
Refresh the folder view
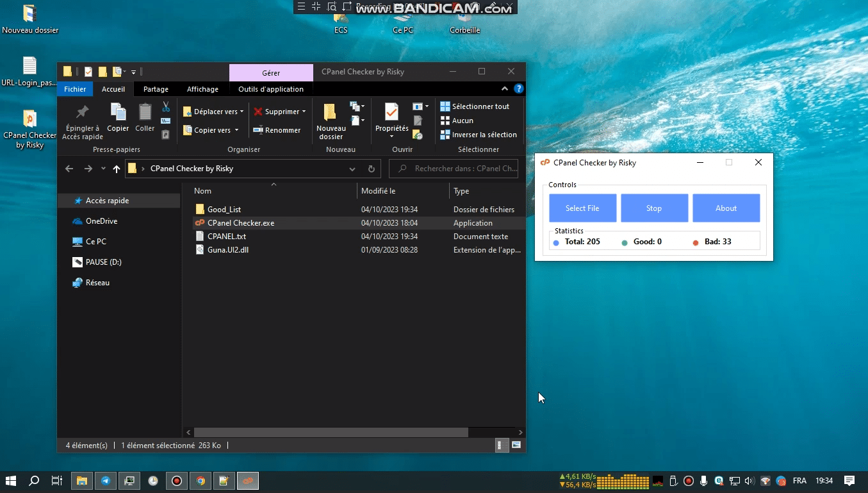coord(372,168)
